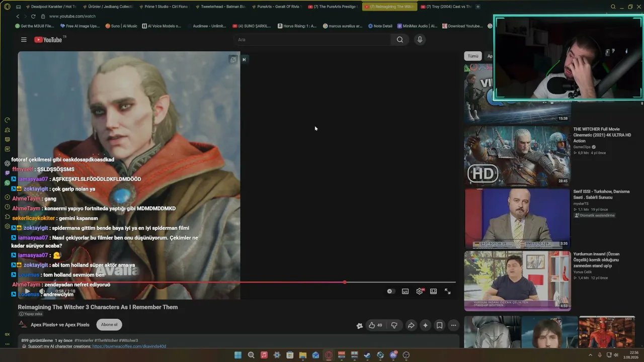Switch to the Deadpool Karakter browser tab
644x362 pixels.
[x=52, y=7]
